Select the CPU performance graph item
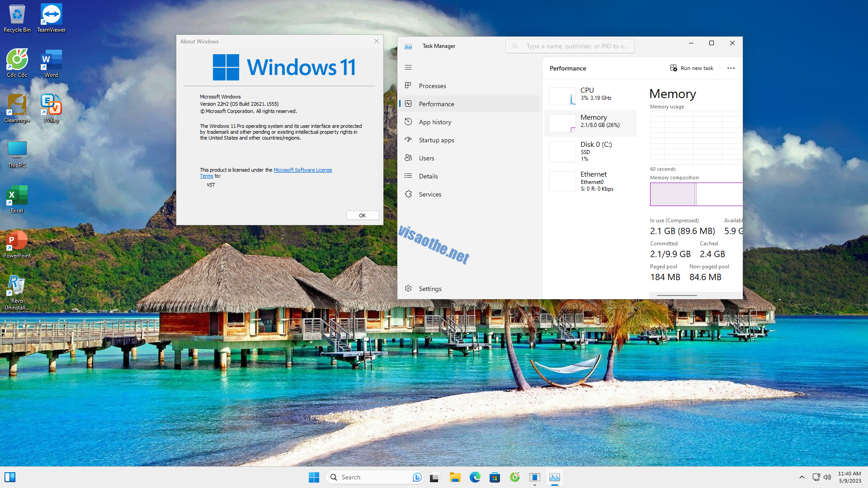The image size is (868, 488). click(591, 96)
